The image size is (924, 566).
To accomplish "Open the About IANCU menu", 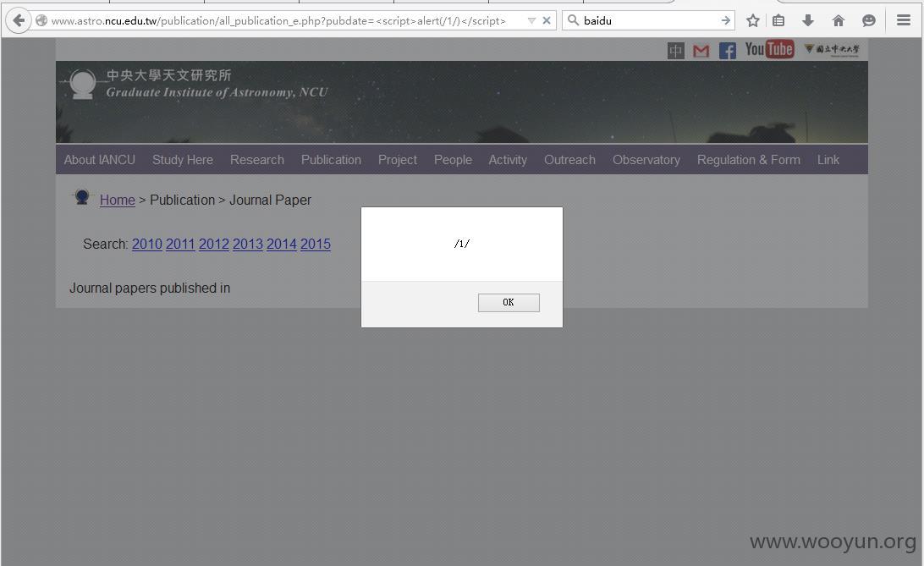I will 100,160.
